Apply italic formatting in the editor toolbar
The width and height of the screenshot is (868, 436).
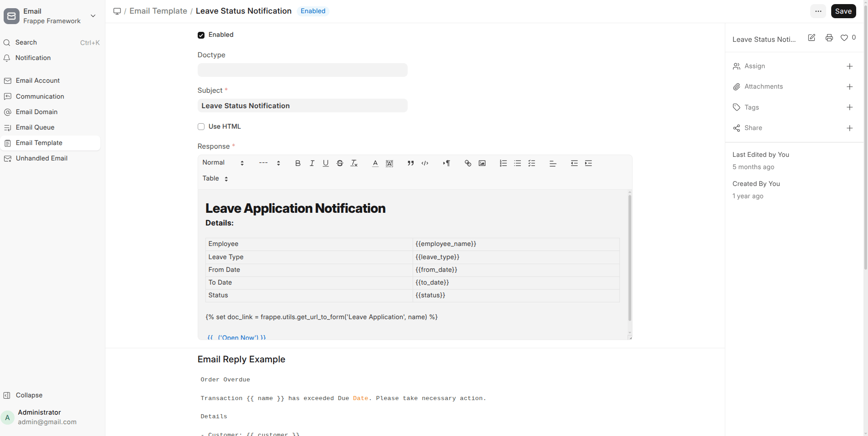312,163
